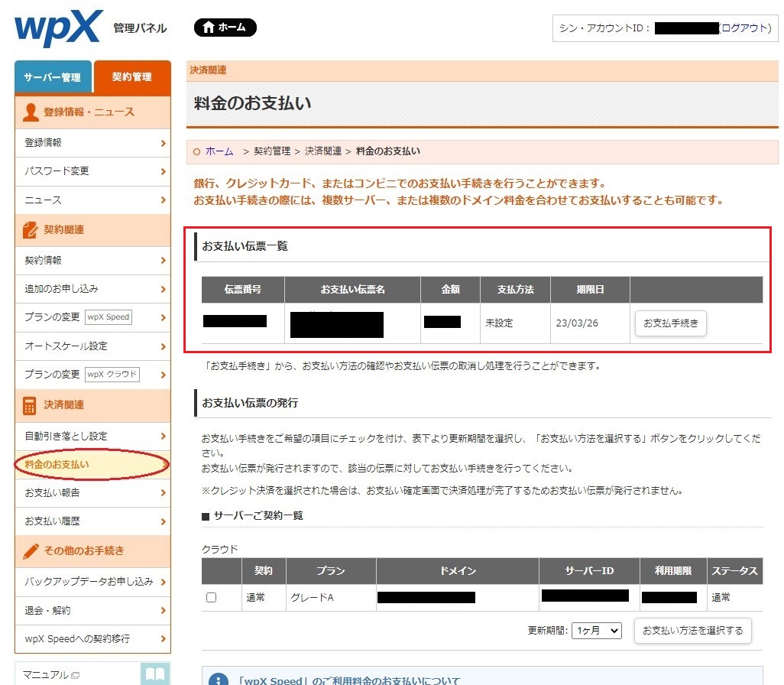Click the Home button with house icon
The height and width of the screenshot is (685, 784).
225,28
